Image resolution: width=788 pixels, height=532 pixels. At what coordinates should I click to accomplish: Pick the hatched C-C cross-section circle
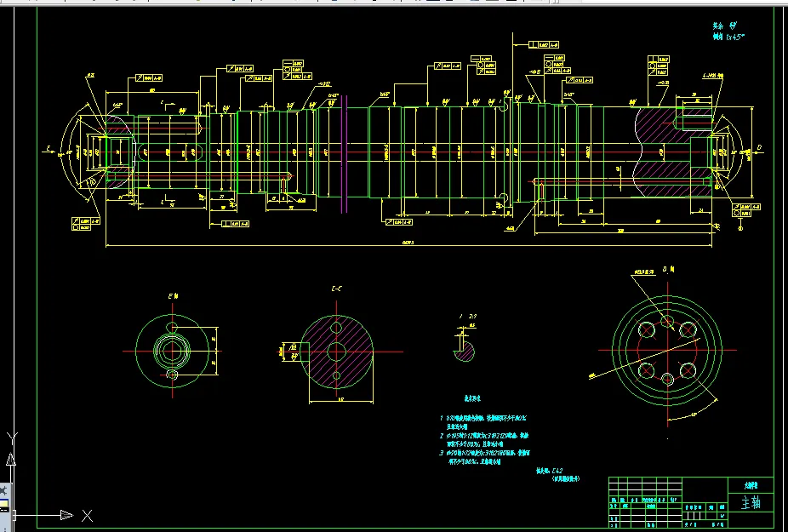(336, 352)
